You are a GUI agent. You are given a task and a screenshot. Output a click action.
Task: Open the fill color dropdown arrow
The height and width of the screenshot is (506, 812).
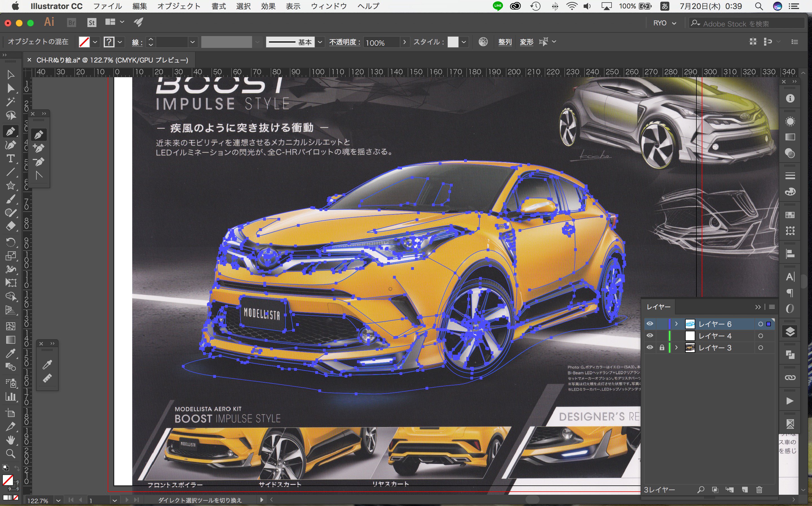pos(95,42)
